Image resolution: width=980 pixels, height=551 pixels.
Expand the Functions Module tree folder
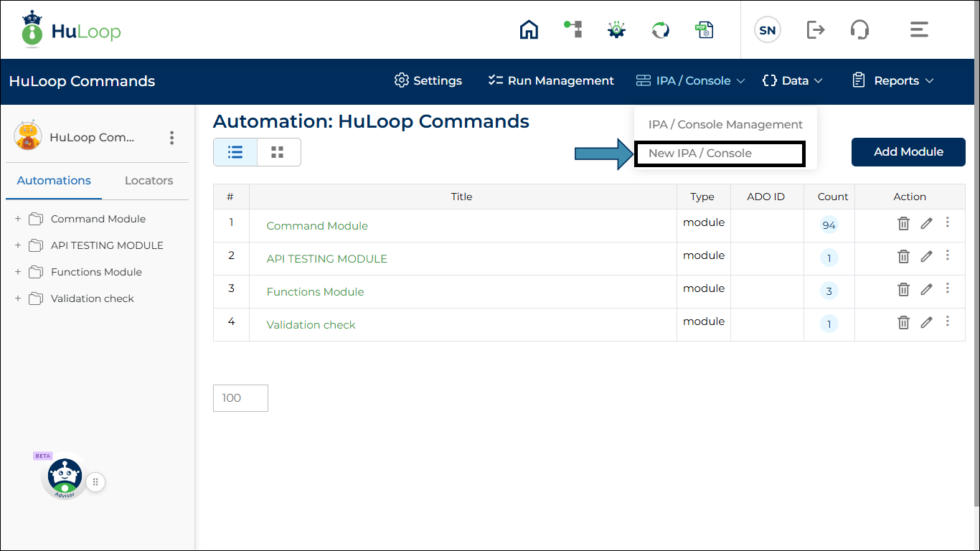[18, 272]
